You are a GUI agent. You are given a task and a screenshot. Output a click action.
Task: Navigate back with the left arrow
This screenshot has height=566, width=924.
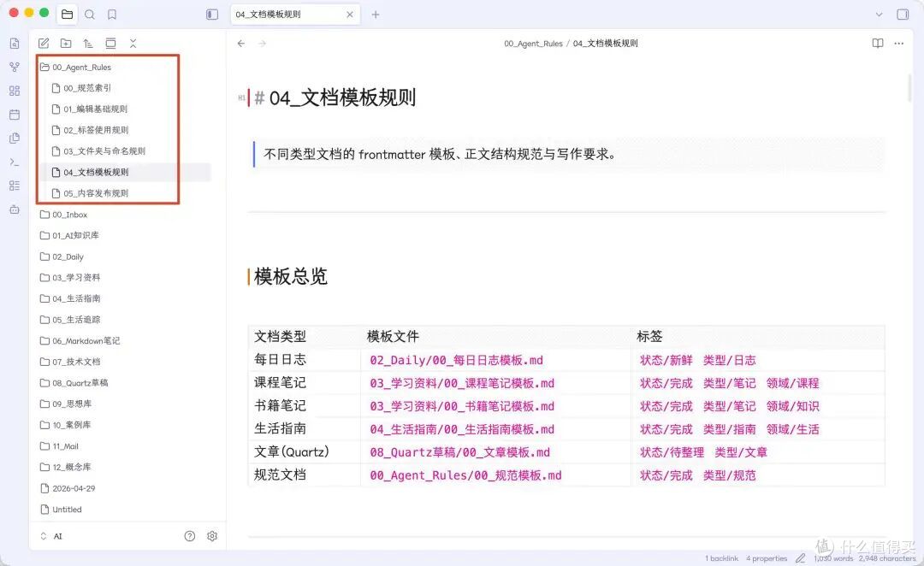[x=241, y=43]
